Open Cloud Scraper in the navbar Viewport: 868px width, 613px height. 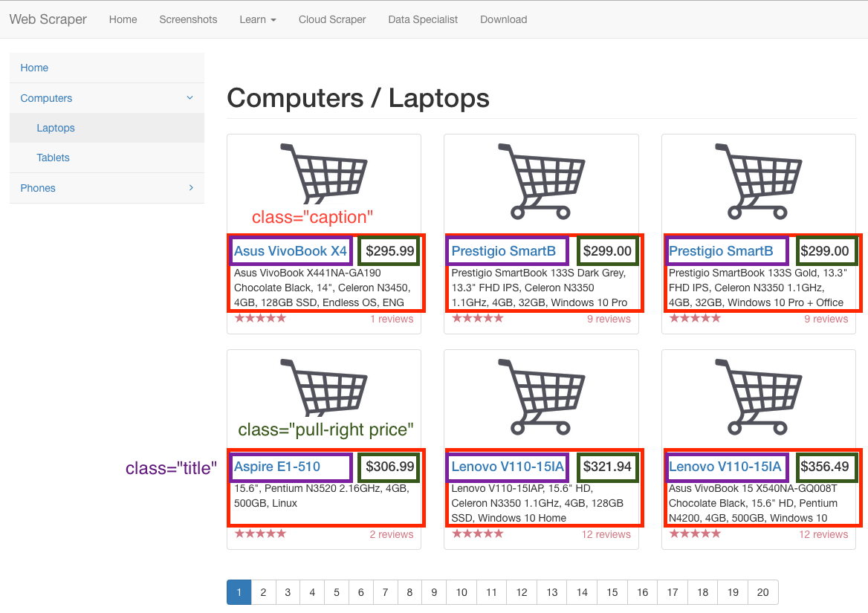(x=332, y=19)
